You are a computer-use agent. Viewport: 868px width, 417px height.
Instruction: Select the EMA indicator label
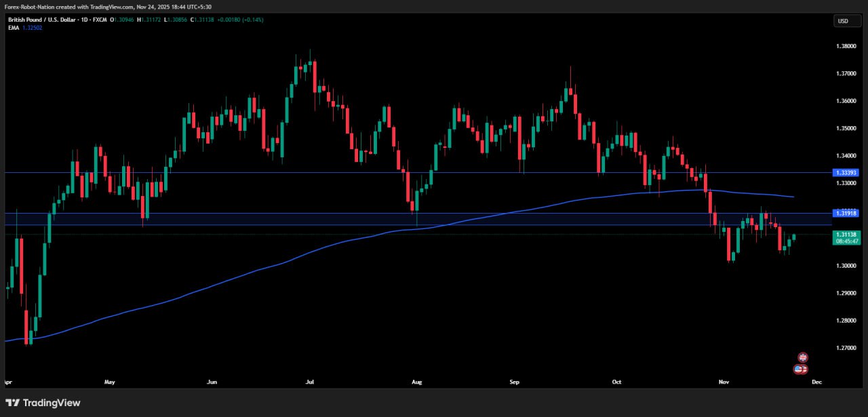point(14,28)
